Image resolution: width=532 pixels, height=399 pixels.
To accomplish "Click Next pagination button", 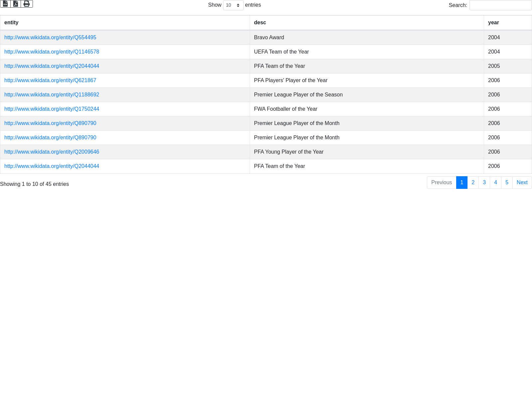I will click(x=522, y=183).
